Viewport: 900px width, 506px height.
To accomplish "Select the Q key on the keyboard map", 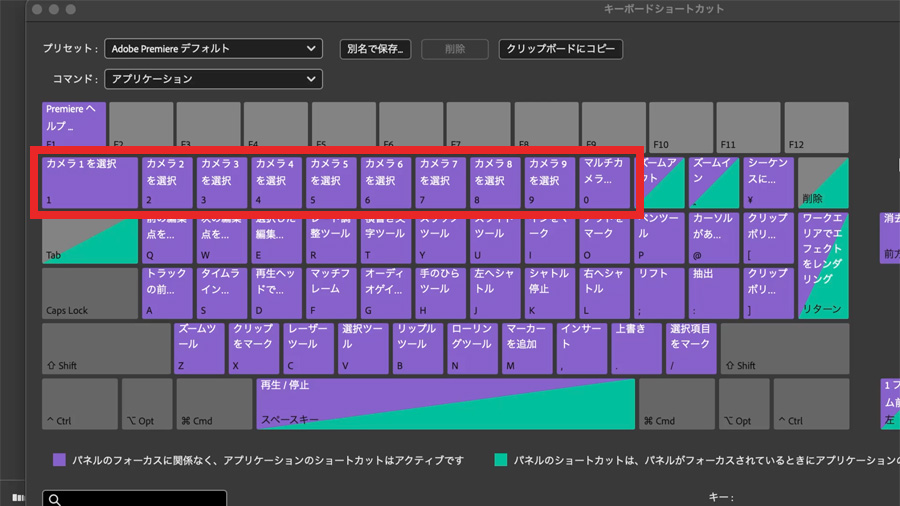I will pos(167,240).
